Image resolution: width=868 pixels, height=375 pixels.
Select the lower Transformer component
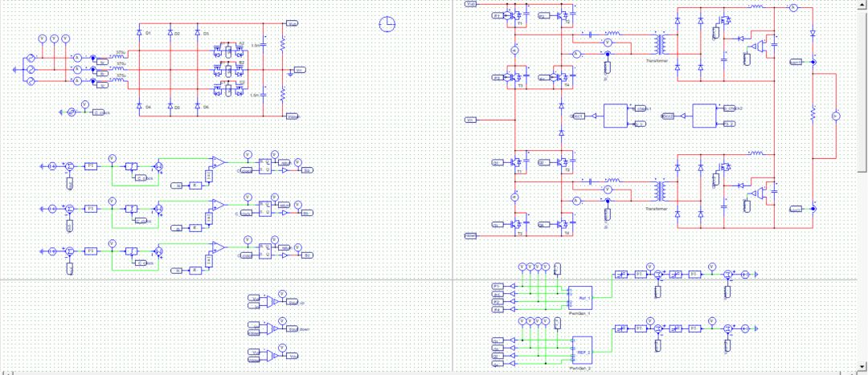658,191
